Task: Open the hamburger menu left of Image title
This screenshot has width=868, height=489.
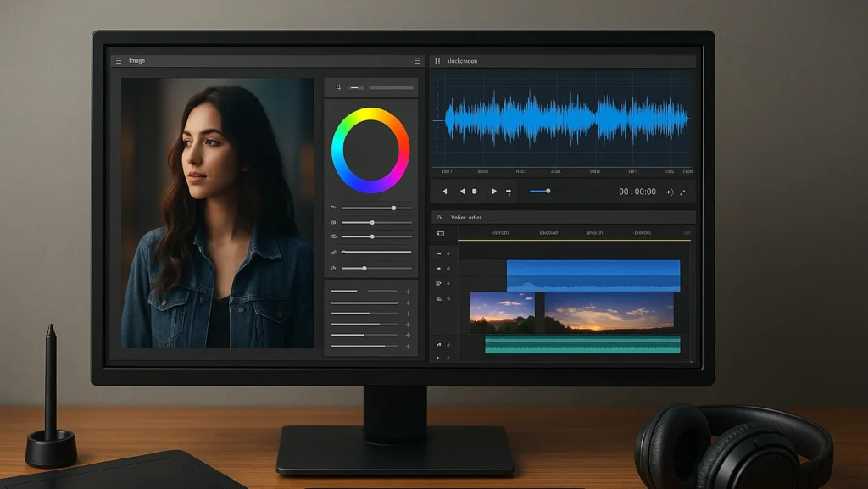Action: coord(118,61)
